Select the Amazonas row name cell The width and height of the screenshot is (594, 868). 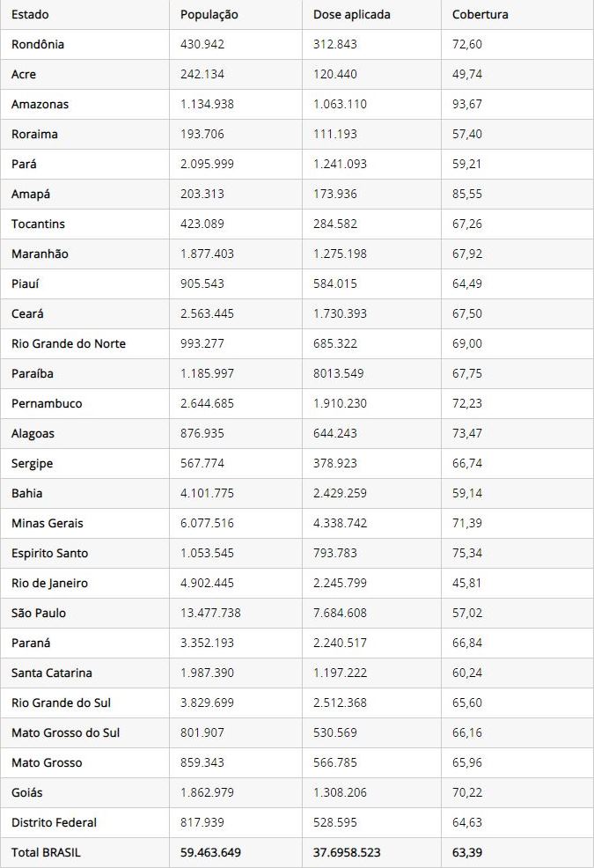40,104
